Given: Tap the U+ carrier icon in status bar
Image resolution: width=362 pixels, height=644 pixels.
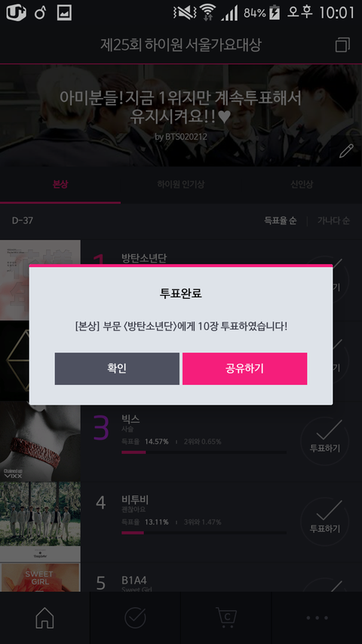Looking at the screenshot, I should point(16,13).
